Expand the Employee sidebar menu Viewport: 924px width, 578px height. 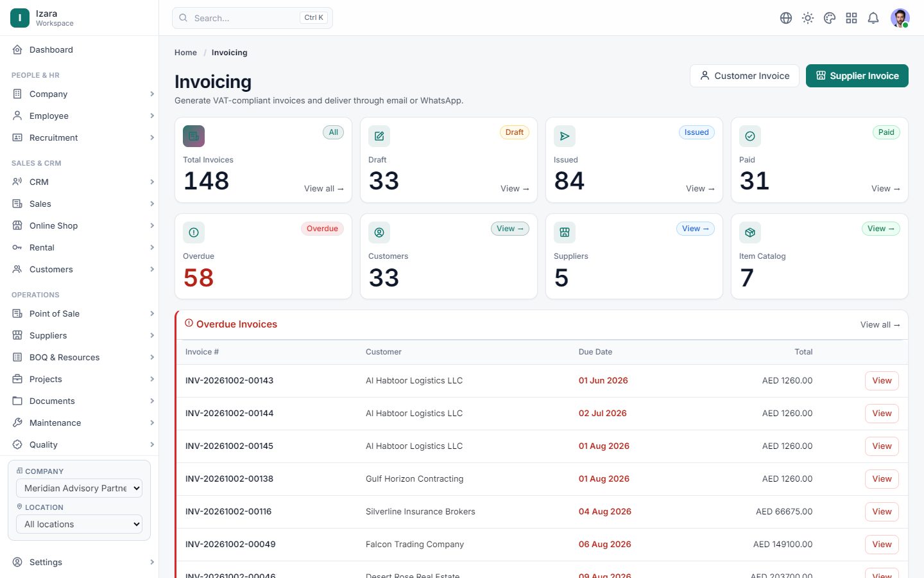pyautogui.click(x=80, y=116)
